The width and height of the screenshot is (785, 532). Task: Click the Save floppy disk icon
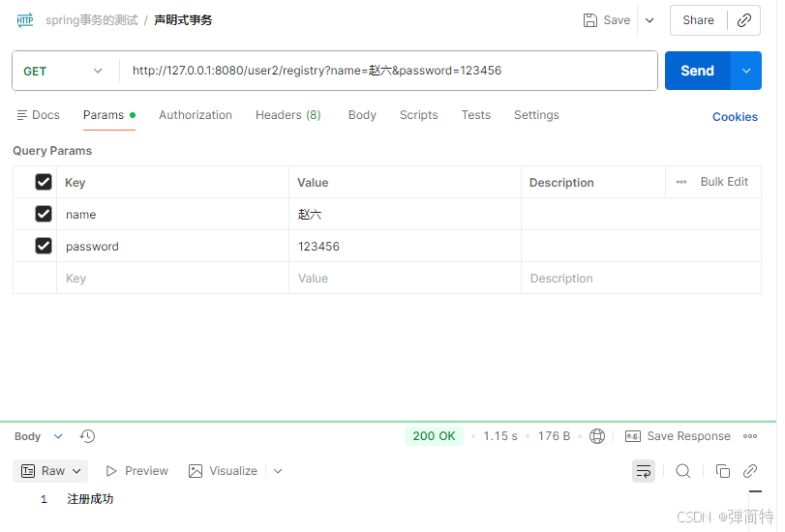590,20
